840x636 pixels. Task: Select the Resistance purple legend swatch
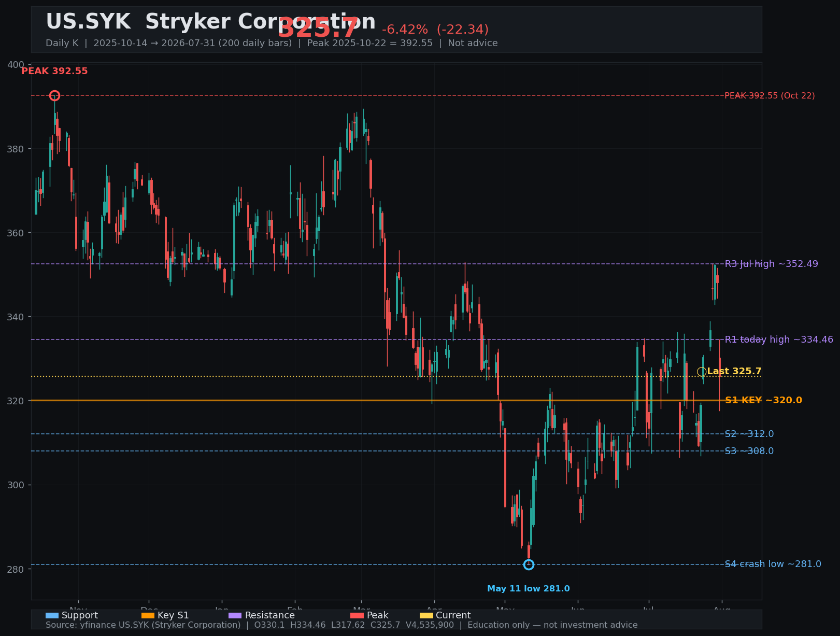[x=235, y=616]
